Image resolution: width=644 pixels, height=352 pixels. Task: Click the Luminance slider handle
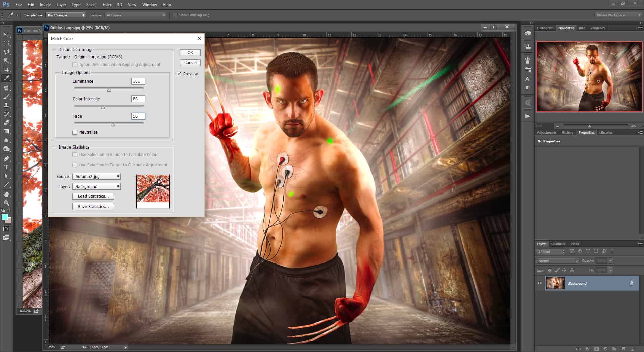[x=109, y=90]
